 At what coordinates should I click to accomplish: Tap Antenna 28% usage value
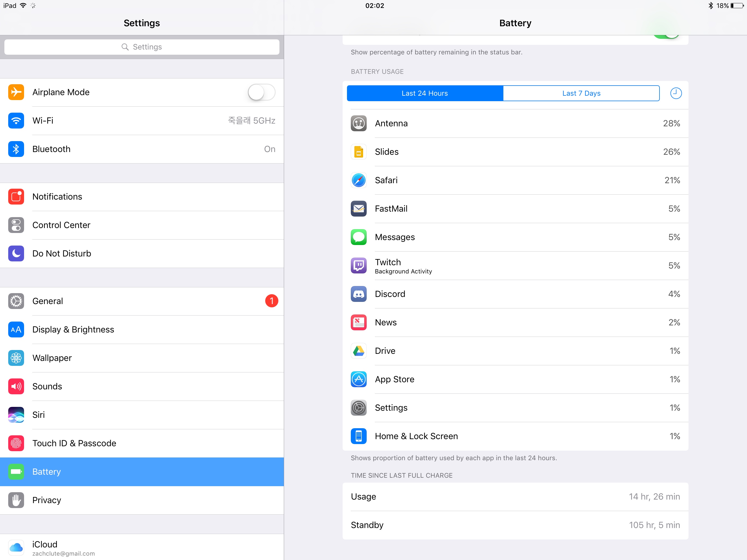(671, 123)
